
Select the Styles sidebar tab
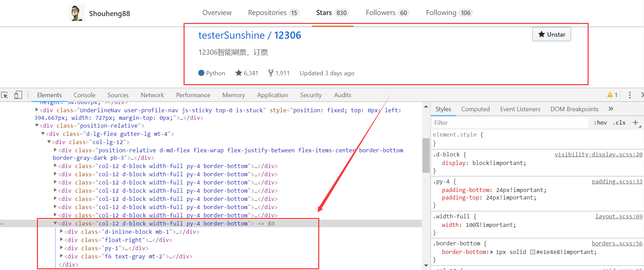(x=443, y=109)
